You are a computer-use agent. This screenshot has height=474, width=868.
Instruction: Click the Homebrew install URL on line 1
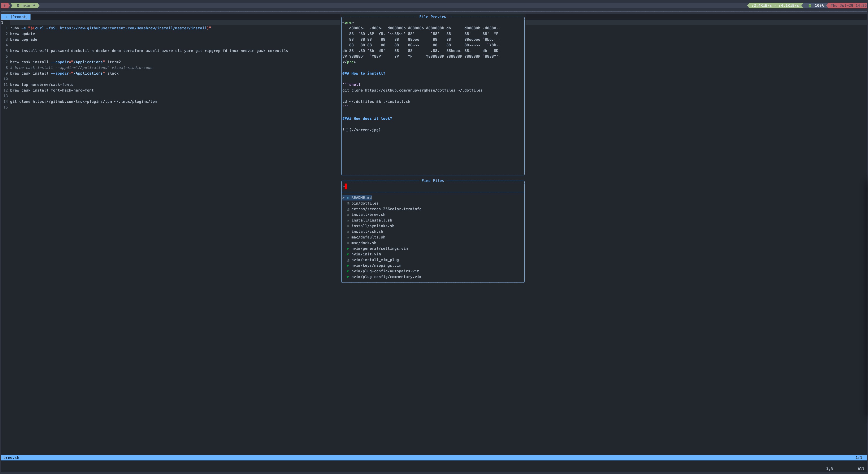[x=134, y=28]
